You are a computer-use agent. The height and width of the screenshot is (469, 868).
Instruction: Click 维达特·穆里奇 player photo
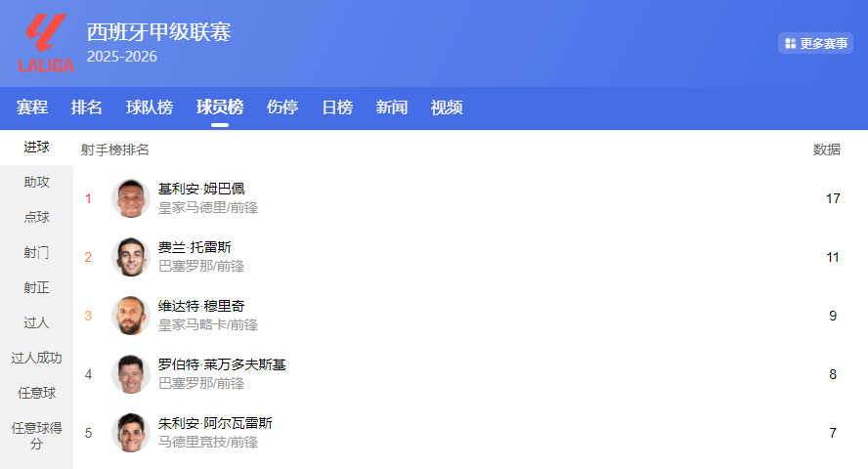click(x=131, y=316)
